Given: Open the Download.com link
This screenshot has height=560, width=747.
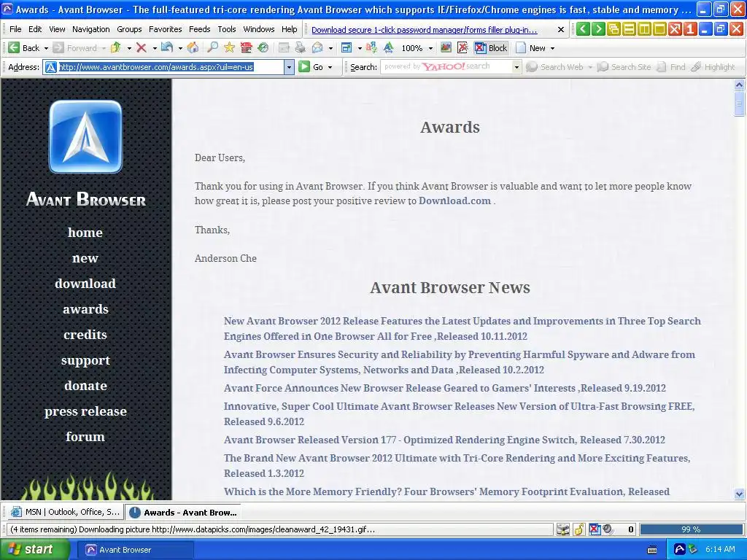Looking at the screenshot, I should pyautogui.click(x=454, y=201).
